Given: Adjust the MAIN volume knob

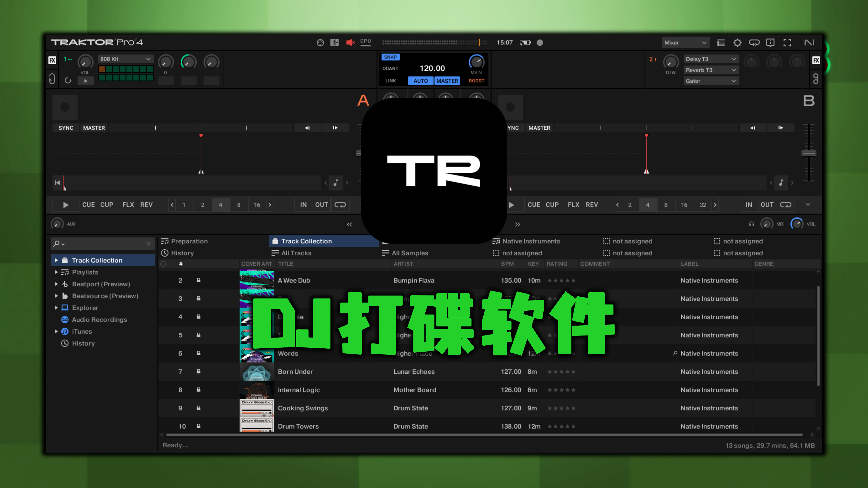Looking at the screenshot, I should [476, 62].
